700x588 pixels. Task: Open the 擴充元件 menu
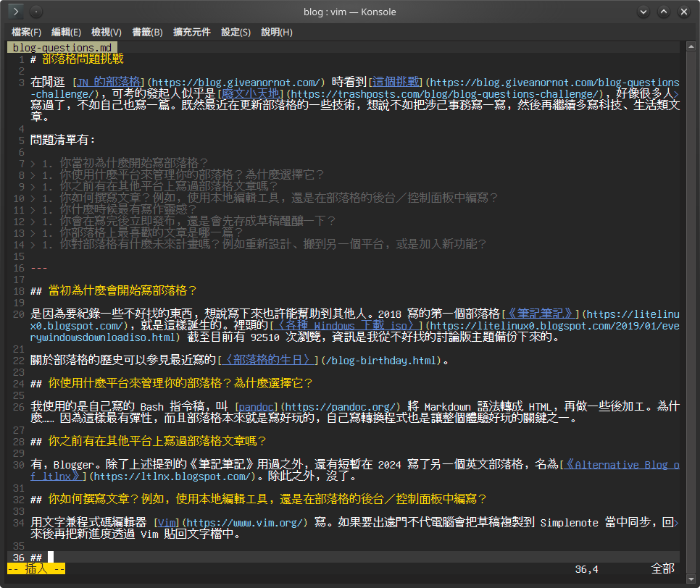click(192, 32)
